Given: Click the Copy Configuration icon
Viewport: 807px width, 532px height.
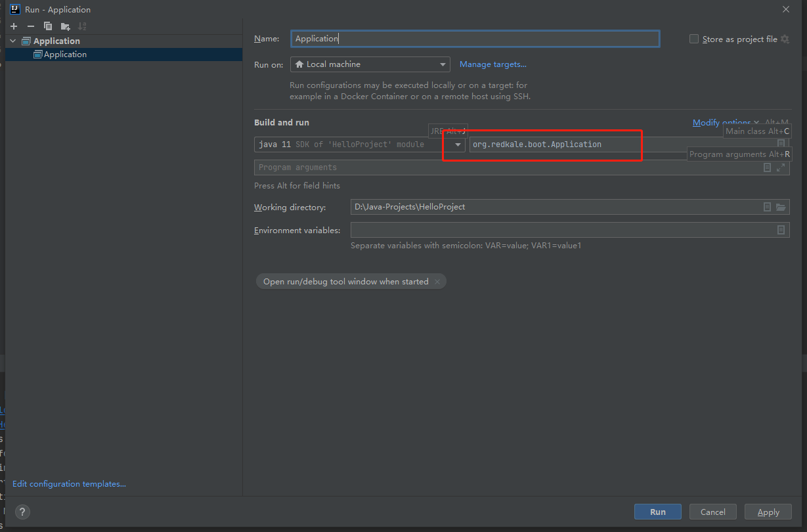Looking at the screenshot, I should tap(48, 26).
